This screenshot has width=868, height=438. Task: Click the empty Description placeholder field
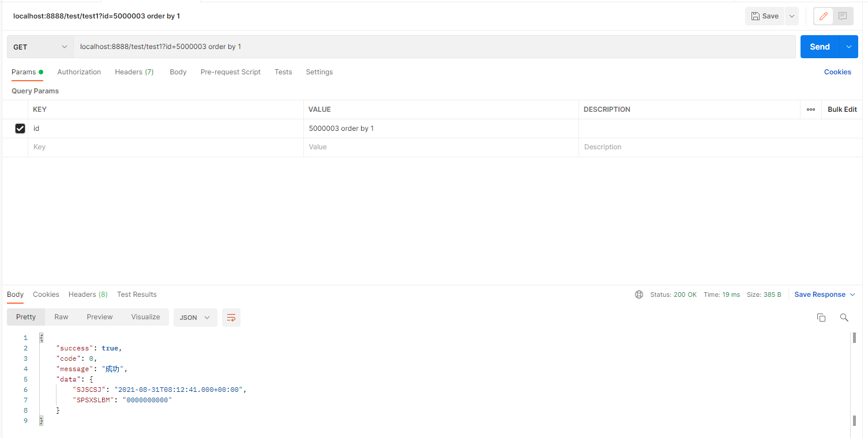click(720, 147)
